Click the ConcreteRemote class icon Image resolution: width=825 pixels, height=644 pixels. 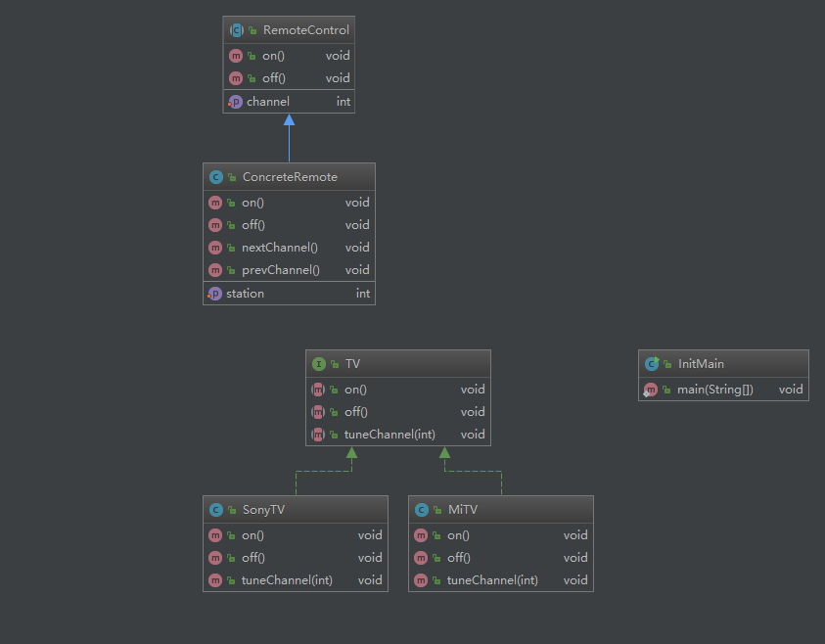tap(216, 177)
